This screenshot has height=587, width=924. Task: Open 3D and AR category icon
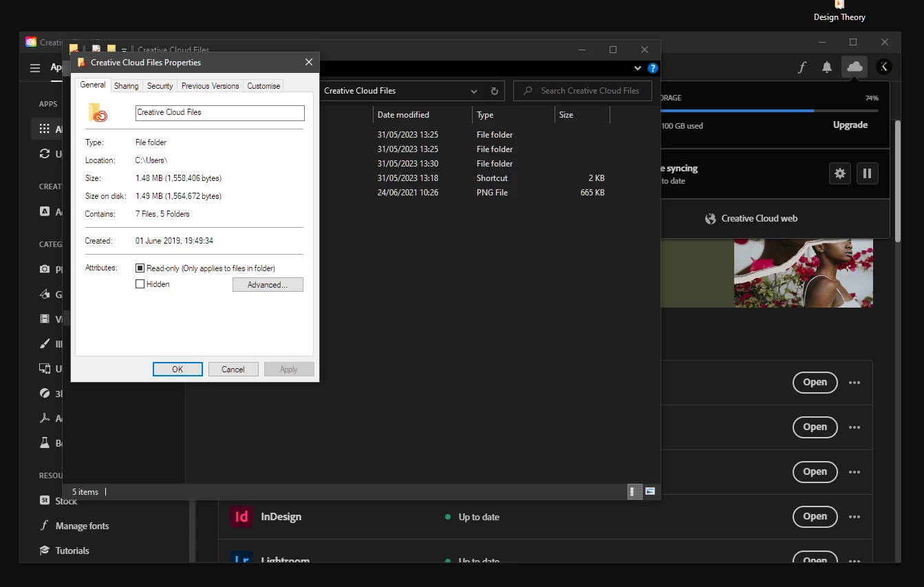coord(45,393)
